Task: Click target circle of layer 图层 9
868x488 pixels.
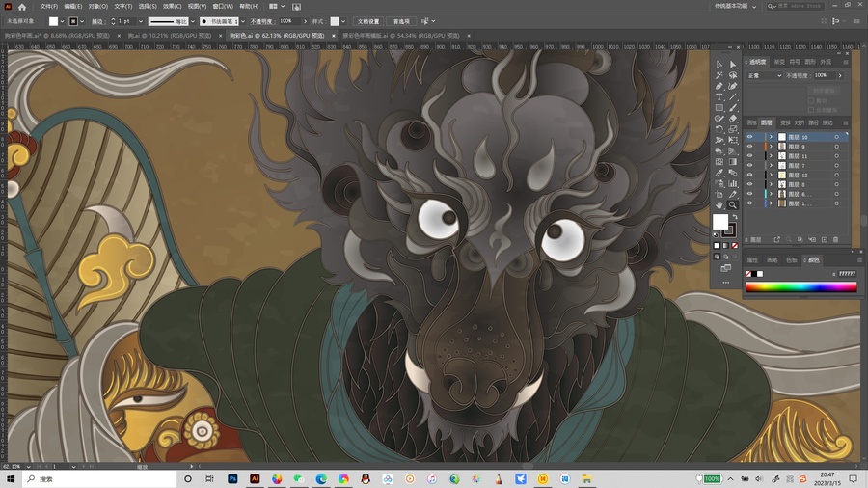Action: click(836, 147)
